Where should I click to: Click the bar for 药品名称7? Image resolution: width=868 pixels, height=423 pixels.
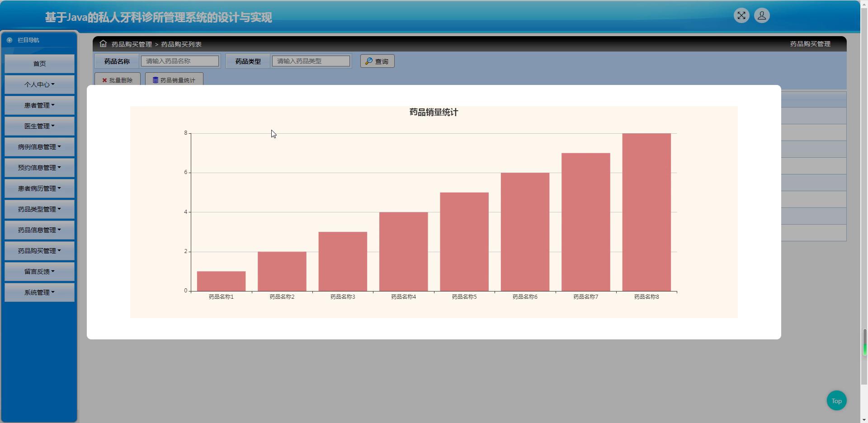[x=586, y=222]
